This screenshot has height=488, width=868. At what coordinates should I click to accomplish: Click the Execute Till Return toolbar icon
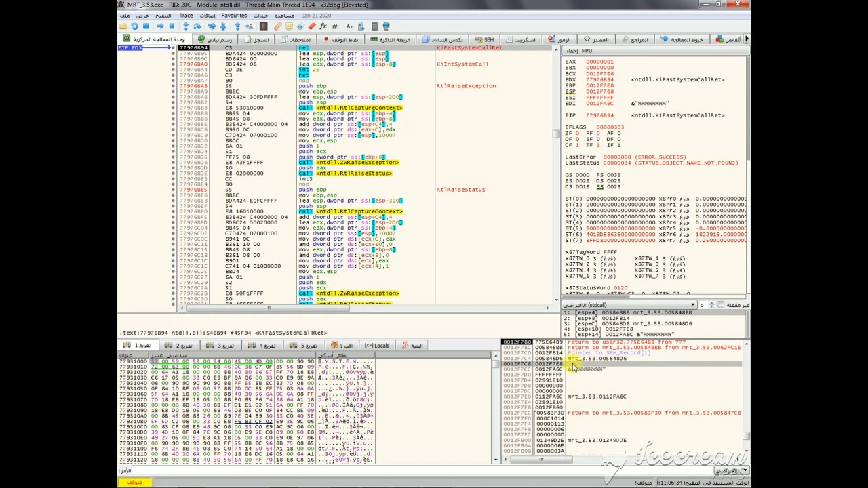[237, 26]
